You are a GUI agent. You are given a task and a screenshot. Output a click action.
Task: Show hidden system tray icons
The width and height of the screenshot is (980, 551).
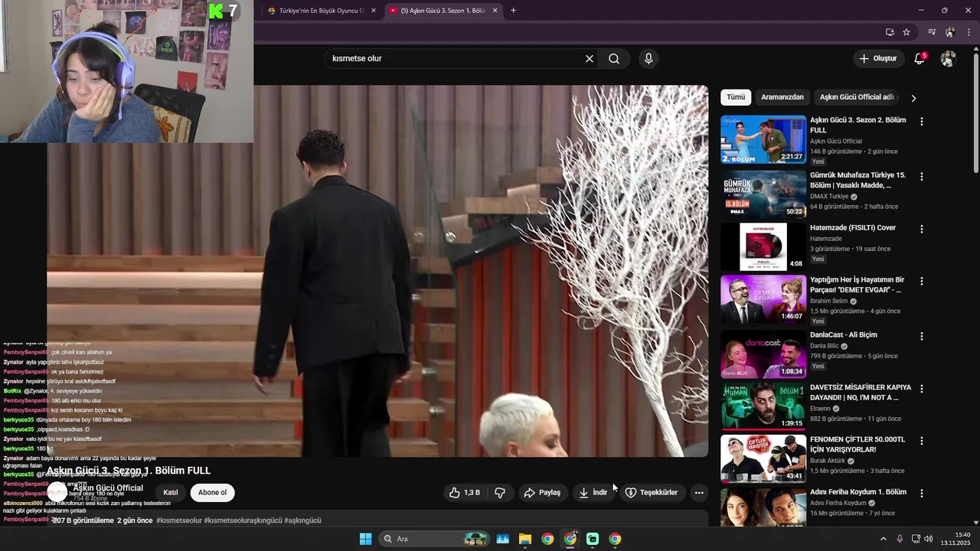click(883, 539)
